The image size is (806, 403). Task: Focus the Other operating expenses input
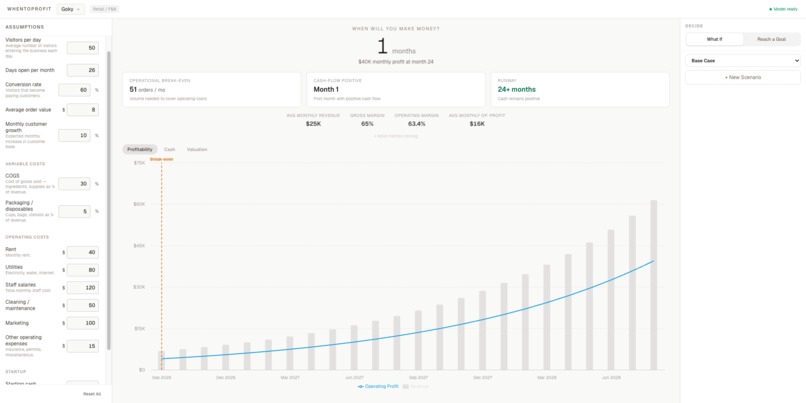(83, 346)
